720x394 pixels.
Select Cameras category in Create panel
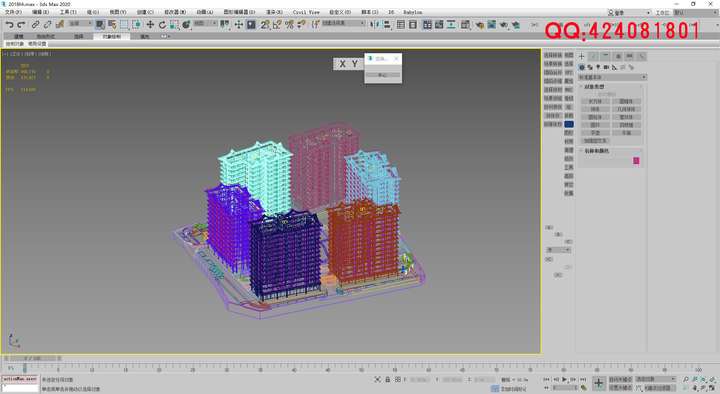(x=606, y=67)
